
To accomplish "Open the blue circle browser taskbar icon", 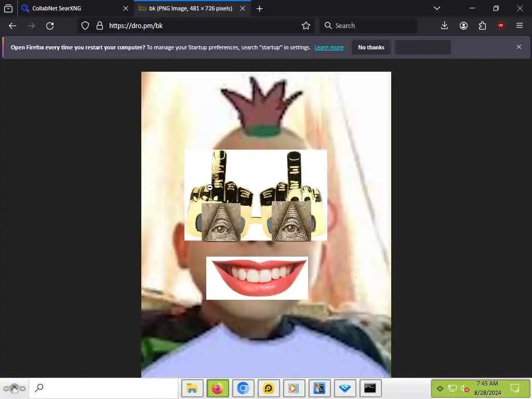I will coord(243,388).
